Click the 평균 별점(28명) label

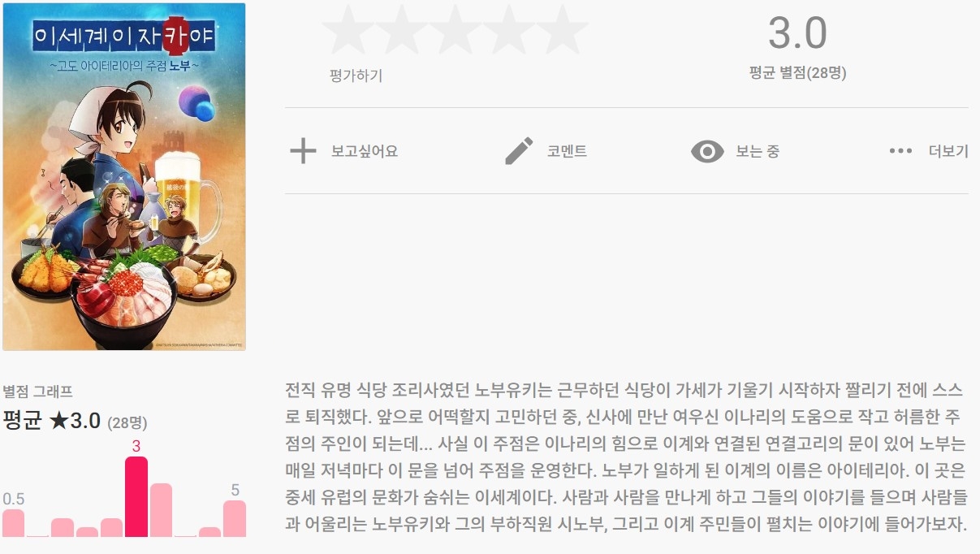coord(797,73)
